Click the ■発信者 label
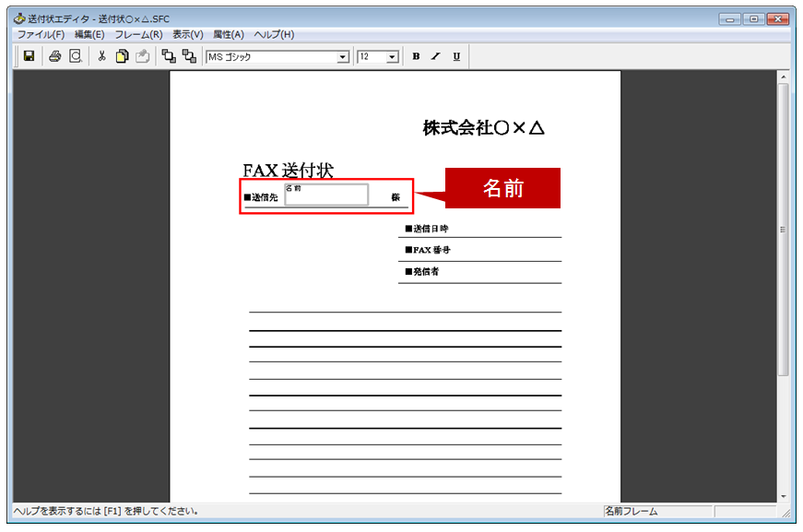Image resolution: width=803 pixels, height=532 pixels. pos(422,271)
